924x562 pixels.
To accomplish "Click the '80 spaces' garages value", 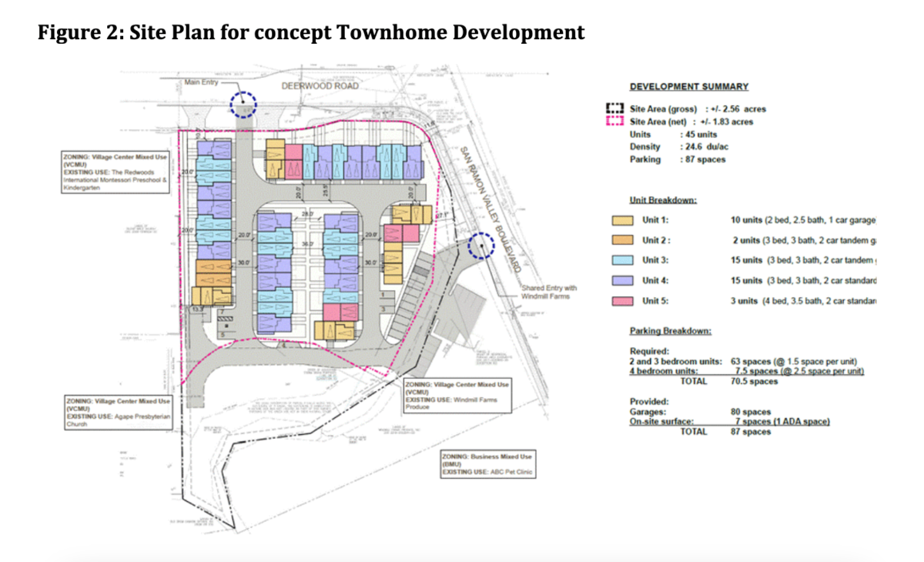I will pos(751,412).
